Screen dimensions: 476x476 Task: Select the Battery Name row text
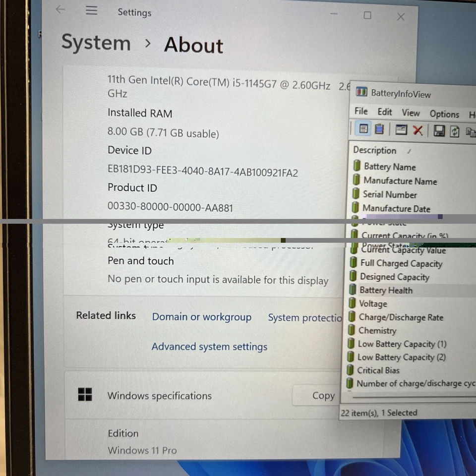pyautogui.click(x=390, y=167)
